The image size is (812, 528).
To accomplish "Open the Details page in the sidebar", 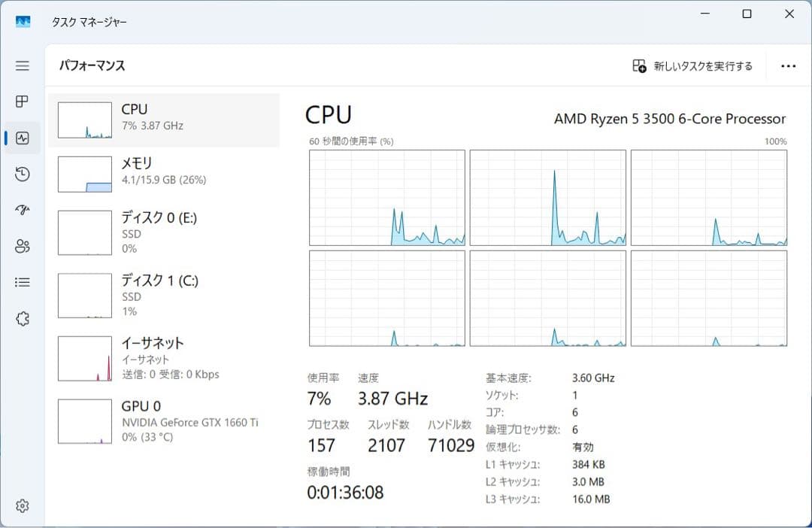I will point(23,282).
